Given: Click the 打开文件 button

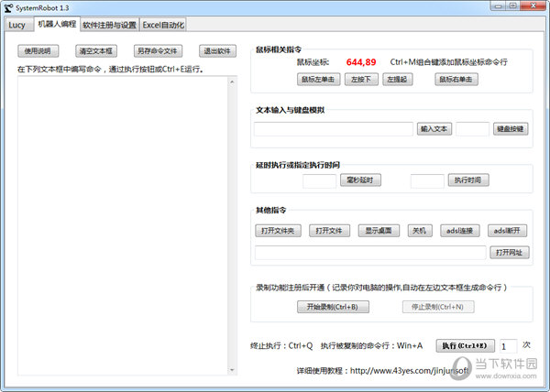Looking at the screenshot, I should 329,231.
